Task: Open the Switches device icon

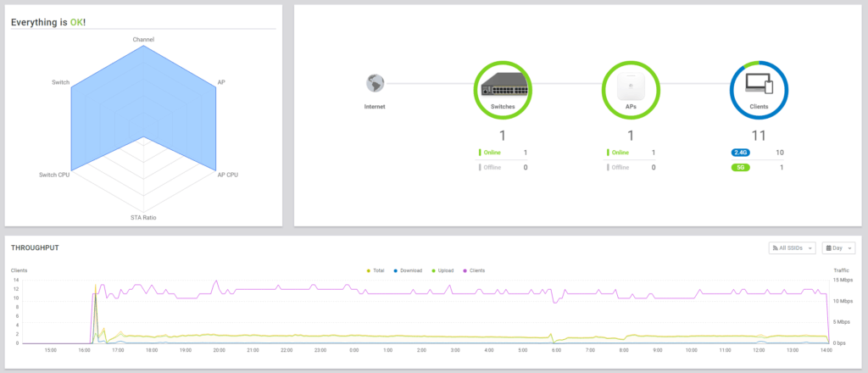Action: [x=503, y=89]
